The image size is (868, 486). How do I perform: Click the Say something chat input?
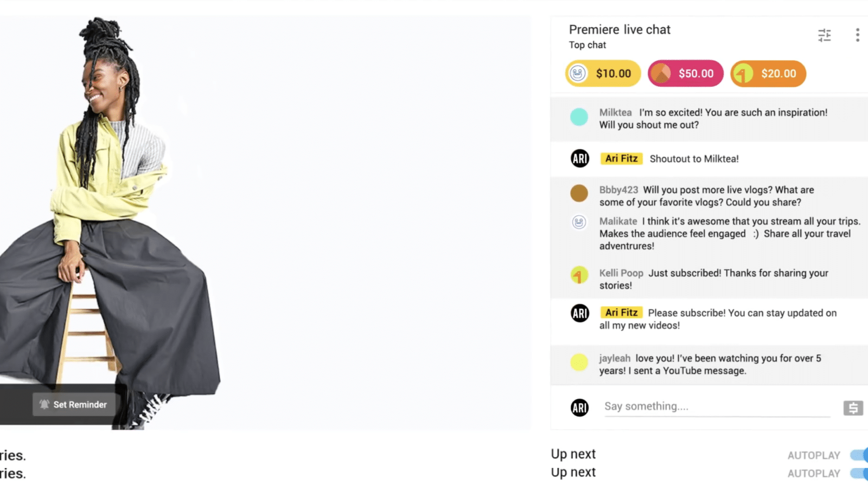coord(716,406)
